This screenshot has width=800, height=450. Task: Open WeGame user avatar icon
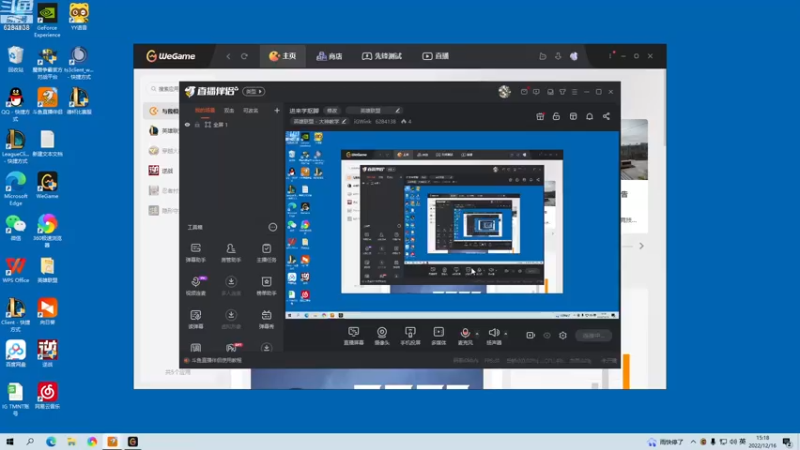(x=574, y=56)
